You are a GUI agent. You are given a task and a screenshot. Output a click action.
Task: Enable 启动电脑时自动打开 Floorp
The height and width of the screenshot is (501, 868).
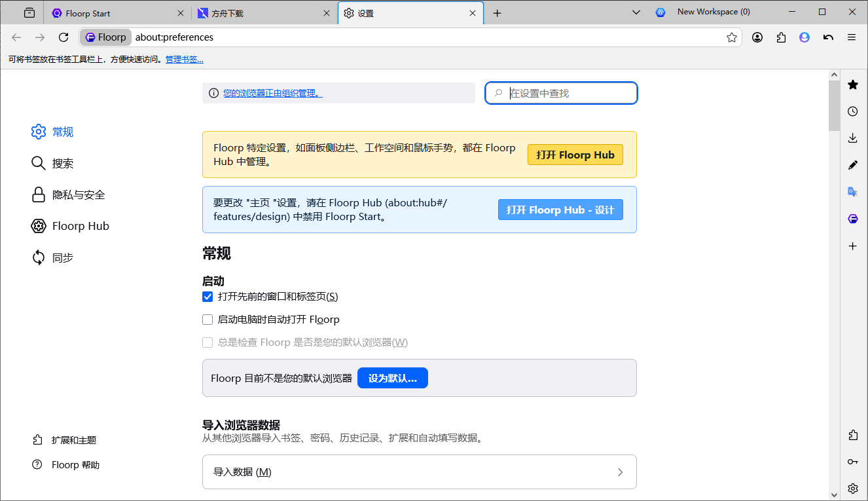point(208,320)
